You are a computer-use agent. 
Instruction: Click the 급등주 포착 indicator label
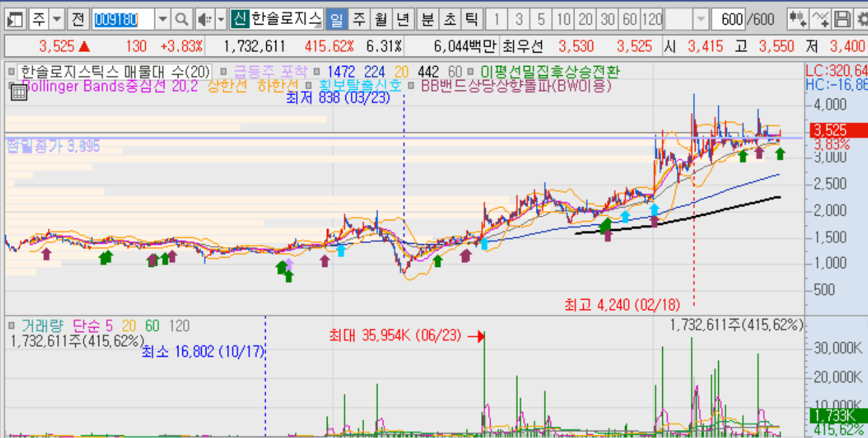270,71
